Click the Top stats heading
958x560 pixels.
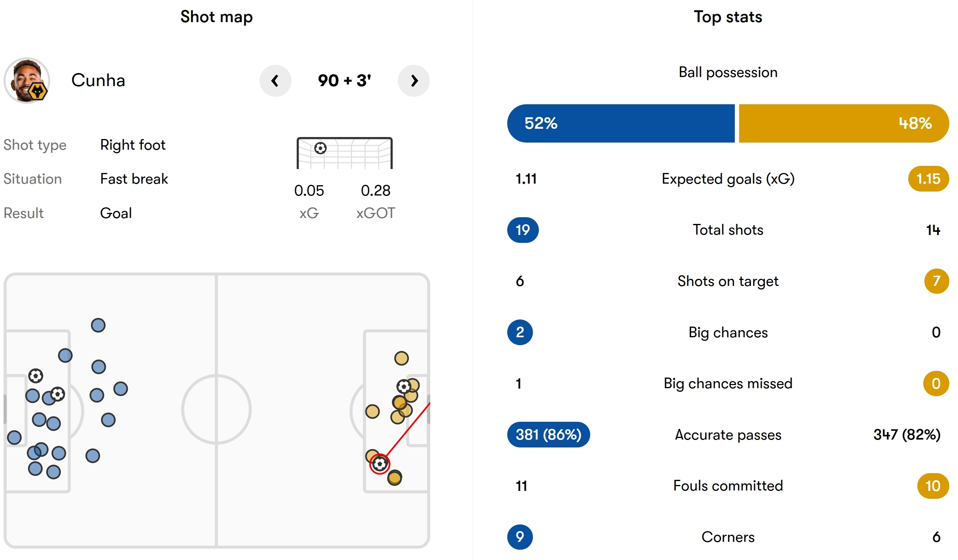728,17
